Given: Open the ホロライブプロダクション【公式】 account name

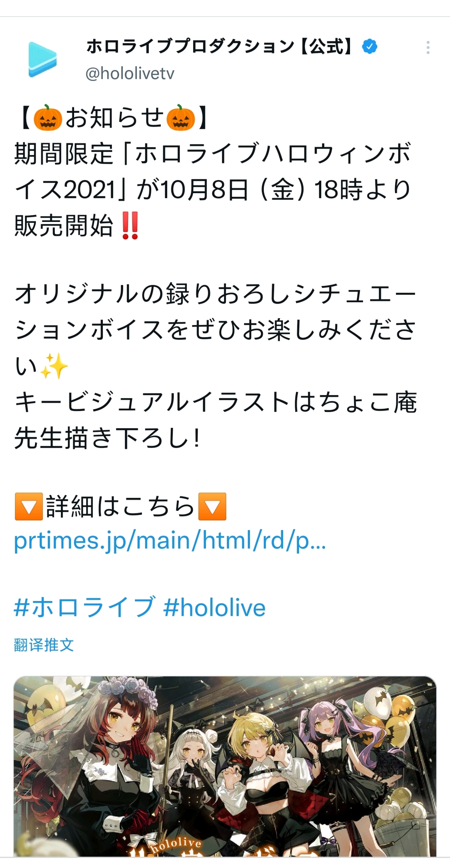Looking at the screenshot, I should [219, 46].
